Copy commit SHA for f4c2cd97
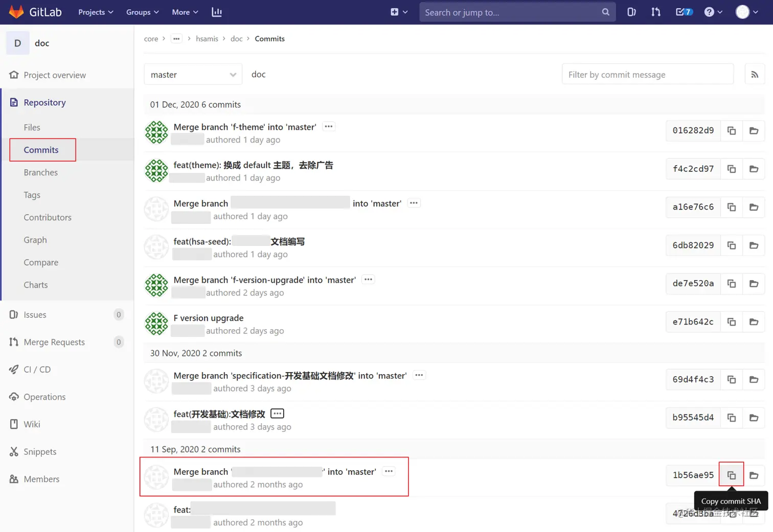 click(x=732, y=169)
